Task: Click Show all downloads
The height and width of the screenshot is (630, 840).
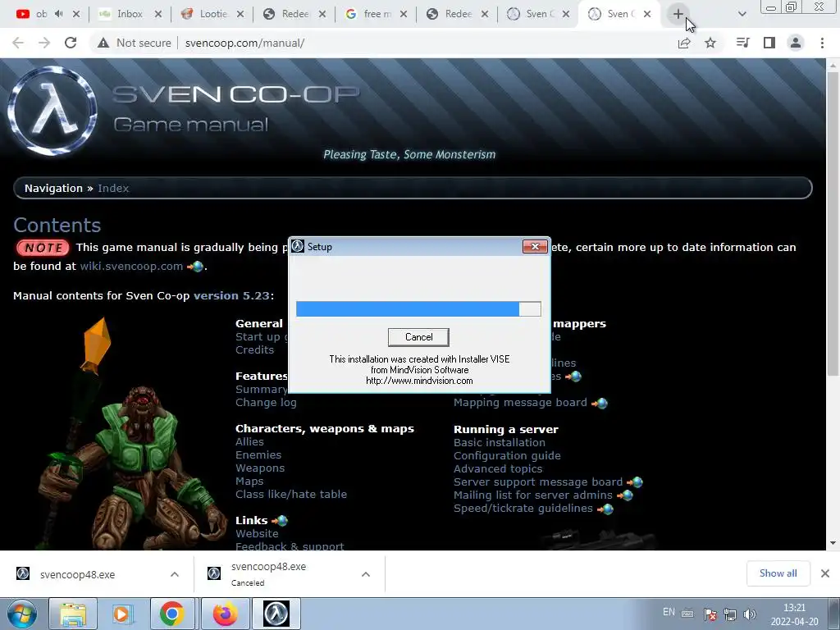Action: point(778,573)
